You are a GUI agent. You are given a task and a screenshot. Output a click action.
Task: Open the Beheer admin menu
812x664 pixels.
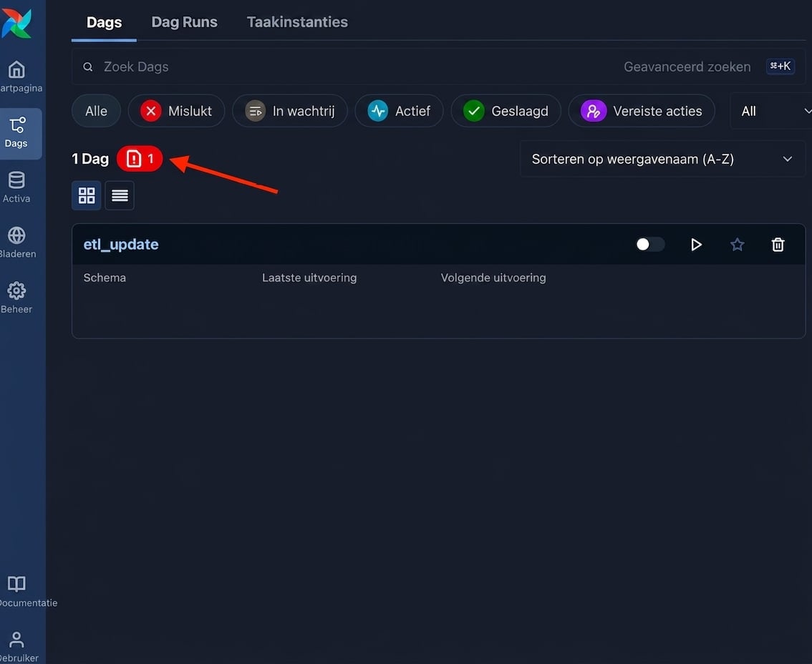[x=16, y=298]
